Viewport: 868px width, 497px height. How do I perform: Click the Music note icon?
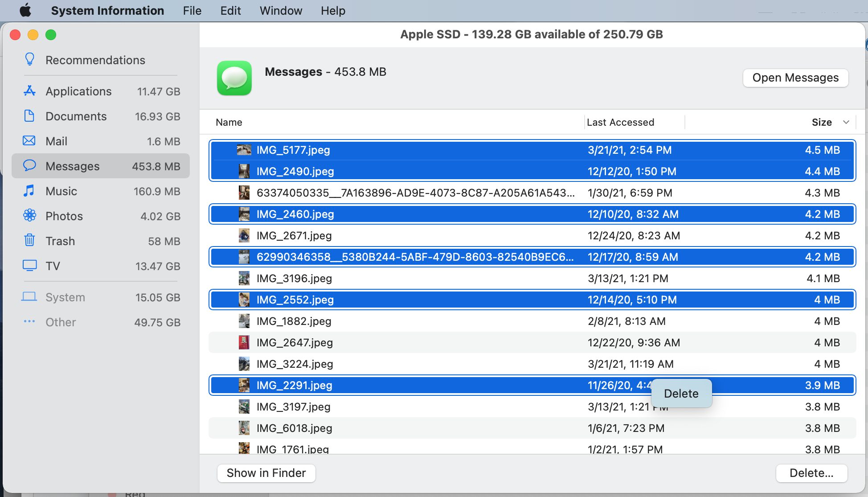point(29,191)
